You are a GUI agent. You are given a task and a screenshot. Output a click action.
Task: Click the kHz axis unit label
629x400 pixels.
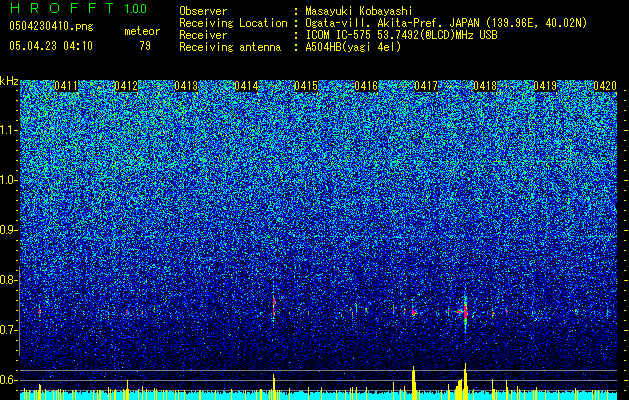pyautogui.click(x=9, y=81)
